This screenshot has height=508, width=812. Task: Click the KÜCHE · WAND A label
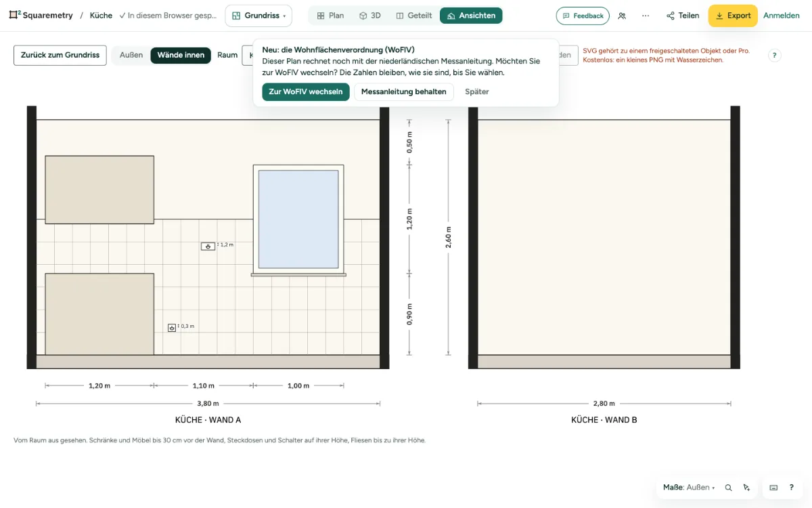[x=208, y=420]
